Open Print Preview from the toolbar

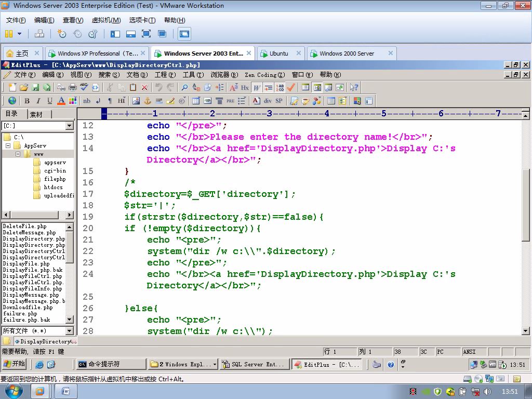point(61,87)
